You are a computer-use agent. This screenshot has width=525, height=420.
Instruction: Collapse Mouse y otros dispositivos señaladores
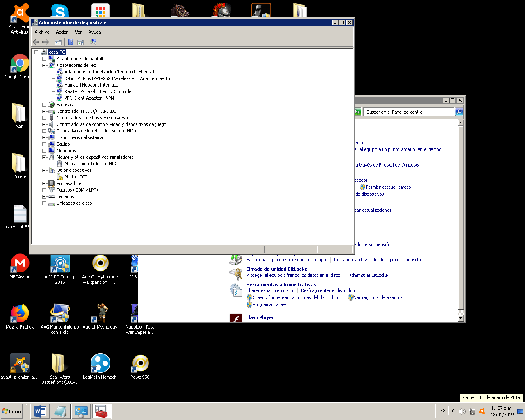pyautogui.click(x=44, y=157)
